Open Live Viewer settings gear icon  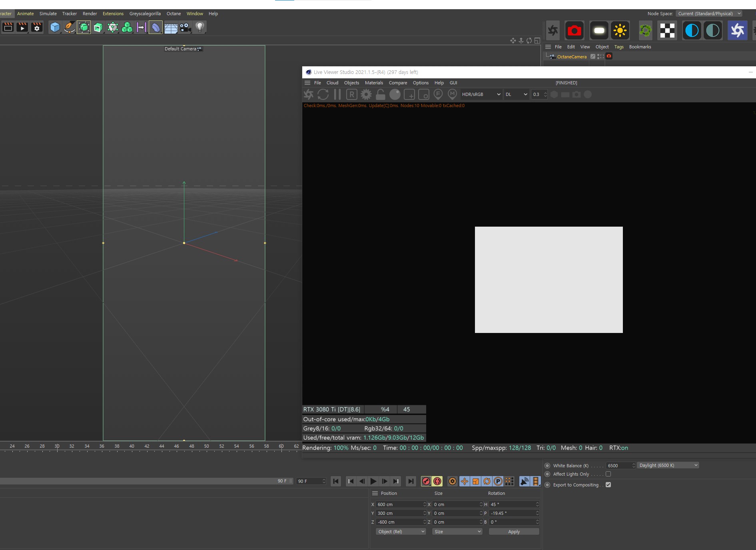pyautogui.click(x=366, y=94)
